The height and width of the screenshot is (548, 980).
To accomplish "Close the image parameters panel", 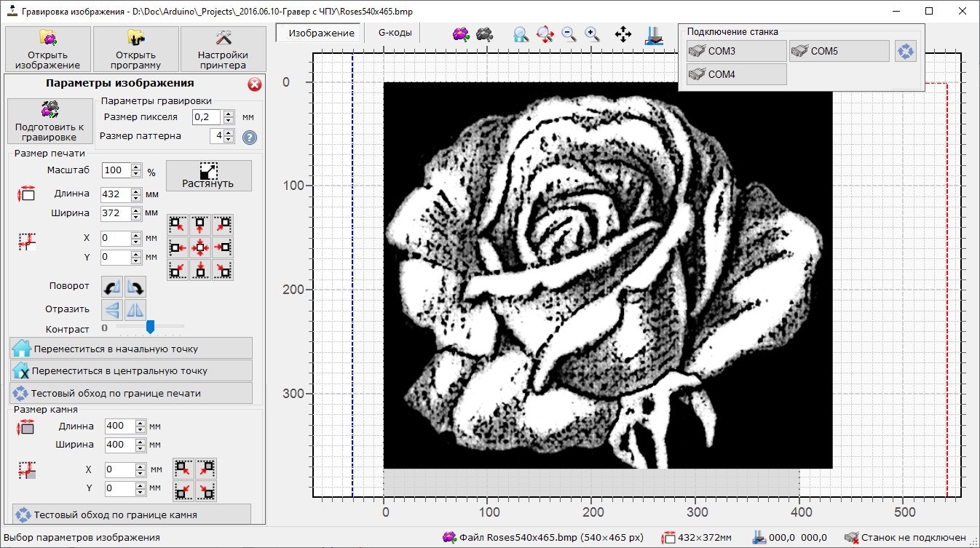I will click(x=255, y=84).
